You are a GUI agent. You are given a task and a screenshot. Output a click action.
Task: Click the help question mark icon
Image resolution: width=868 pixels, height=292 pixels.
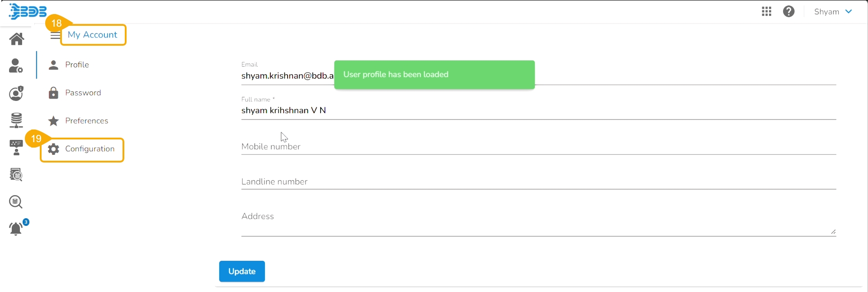(789, 12)
